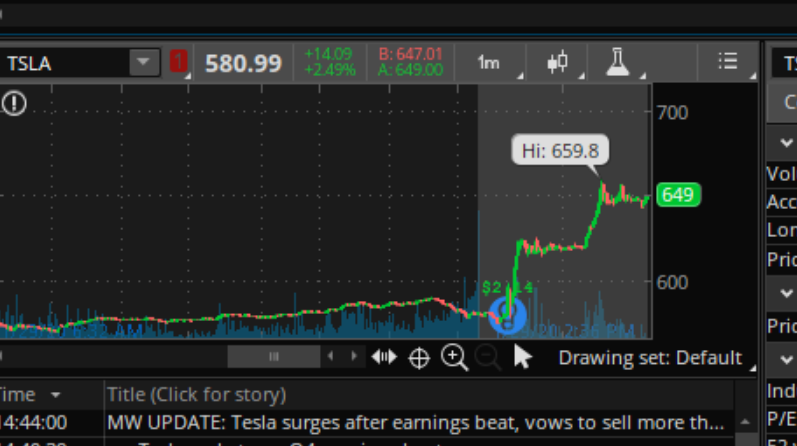This screenshot has height=446, width=797.
Task: Open the Drawing set: Default menu
Action: click(x=651, y=358)
